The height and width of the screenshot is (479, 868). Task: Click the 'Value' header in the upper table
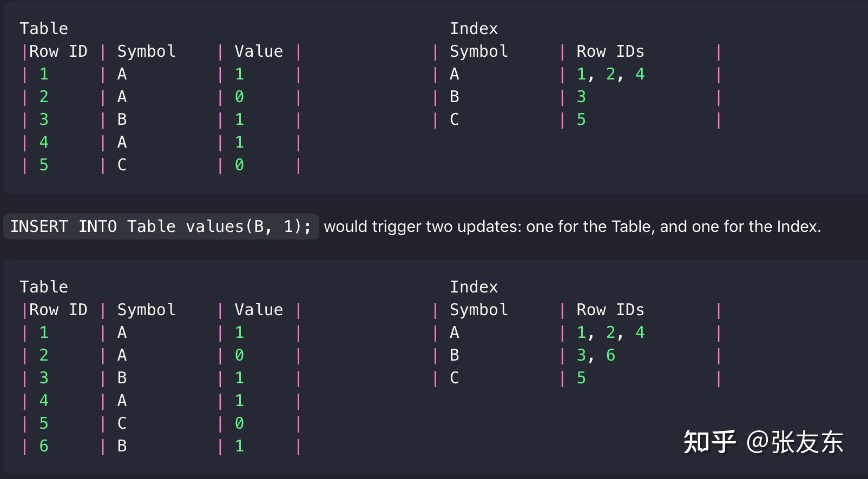click(259, 51)
